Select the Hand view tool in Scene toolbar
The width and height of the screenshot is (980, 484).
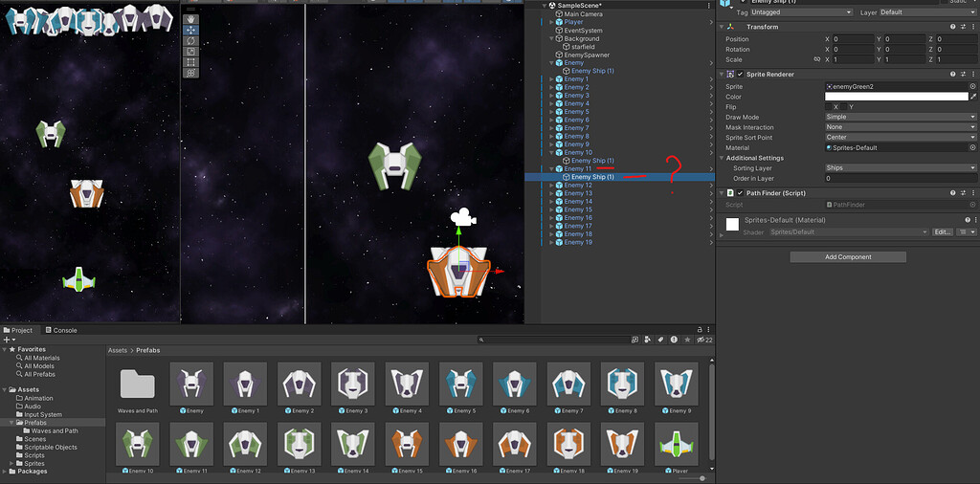pyautogui.click(x=190, y=19)
